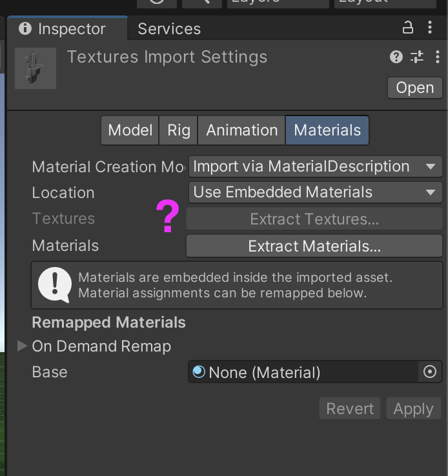This screenshot has width=448, height=476.
Task: Click the model asset thumbnail preview
Action: point(36,68)
